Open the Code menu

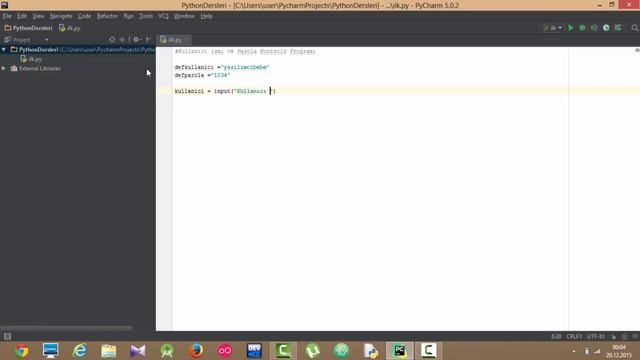point(84,16)
